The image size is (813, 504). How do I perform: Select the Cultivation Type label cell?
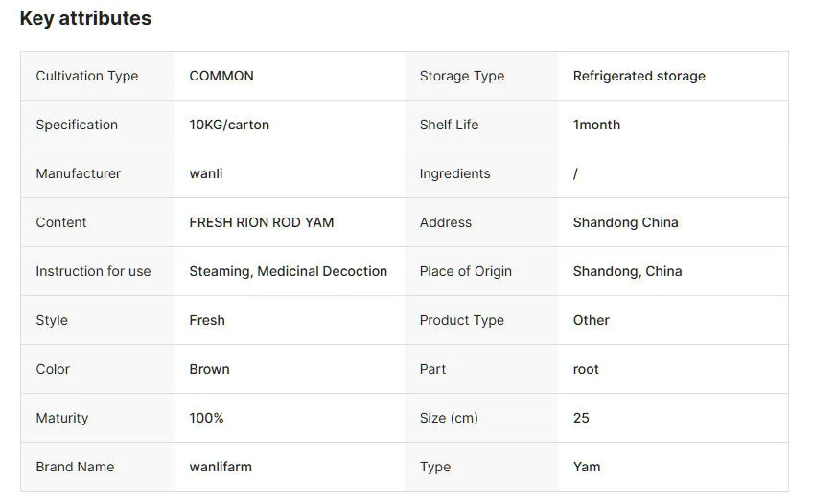coord(87,76)
